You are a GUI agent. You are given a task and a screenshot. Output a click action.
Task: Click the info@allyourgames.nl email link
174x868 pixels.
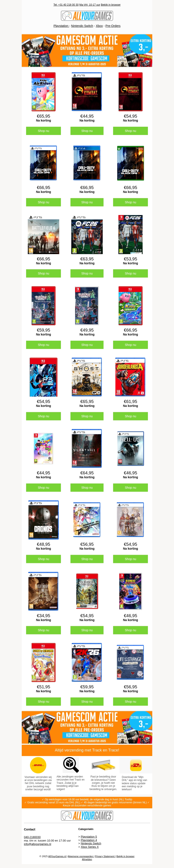coord(37,844)
